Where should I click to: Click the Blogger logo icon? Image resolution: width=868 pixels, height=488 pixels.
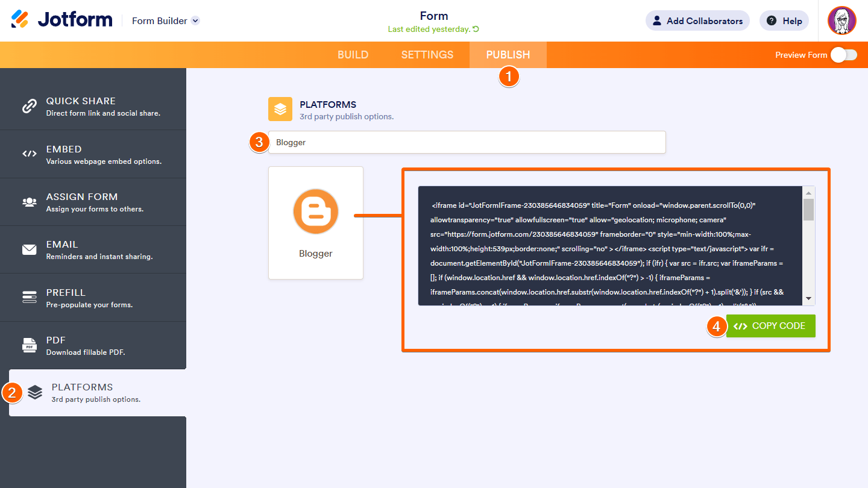coord(316,212)
